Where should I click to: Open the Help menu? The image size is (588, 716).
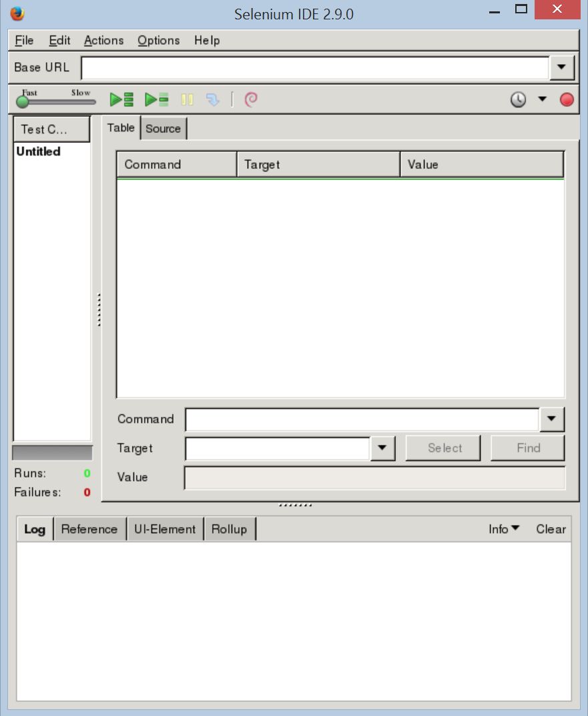click(x=207, y=40)
